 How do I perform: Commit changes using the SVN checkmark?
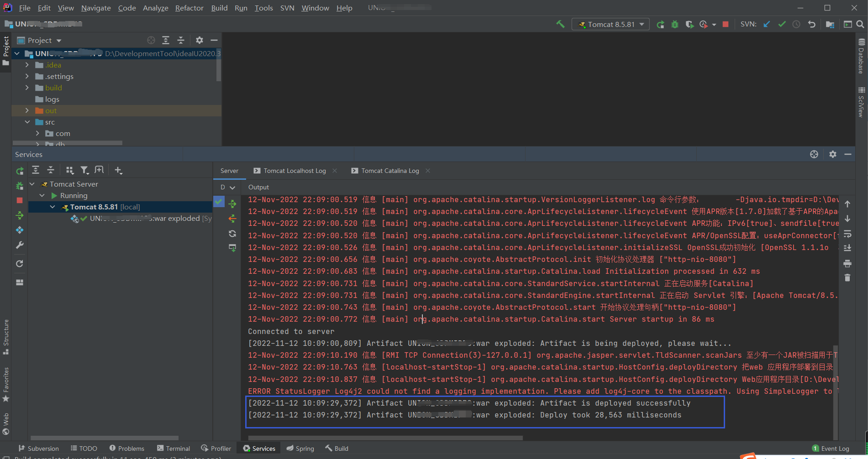click(782, 24)
